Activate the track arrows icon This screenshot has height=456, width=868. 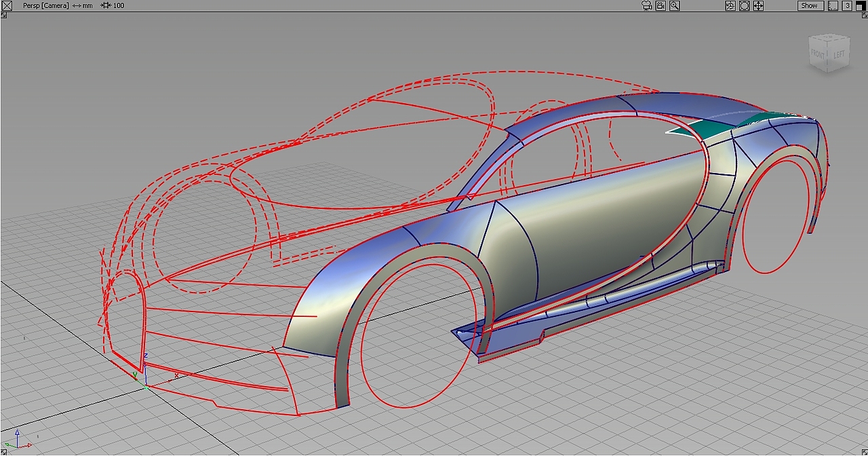click(x=758, y=5)
